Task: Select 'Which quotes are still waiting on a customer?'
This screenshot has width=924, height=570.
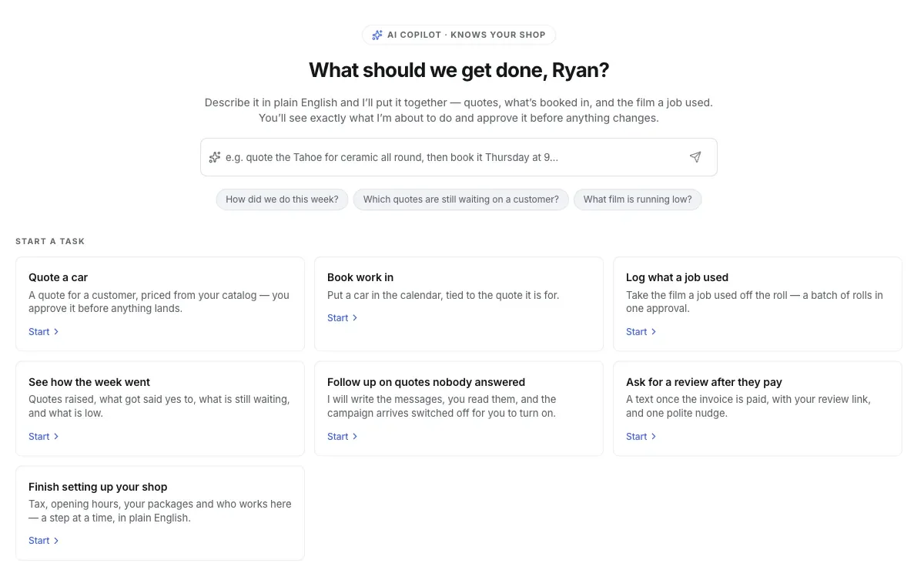Action: coord(461,199)
